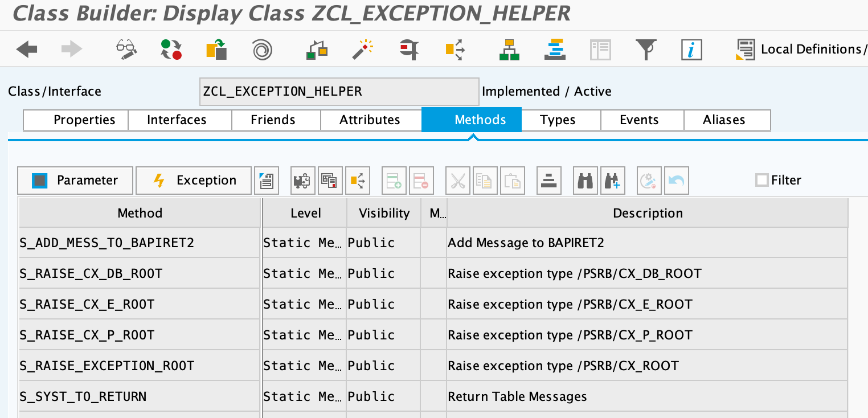This screenshot has height=418, width=868.
Task: Click the green-orange boxes toolbar icon
Action: 317,50
